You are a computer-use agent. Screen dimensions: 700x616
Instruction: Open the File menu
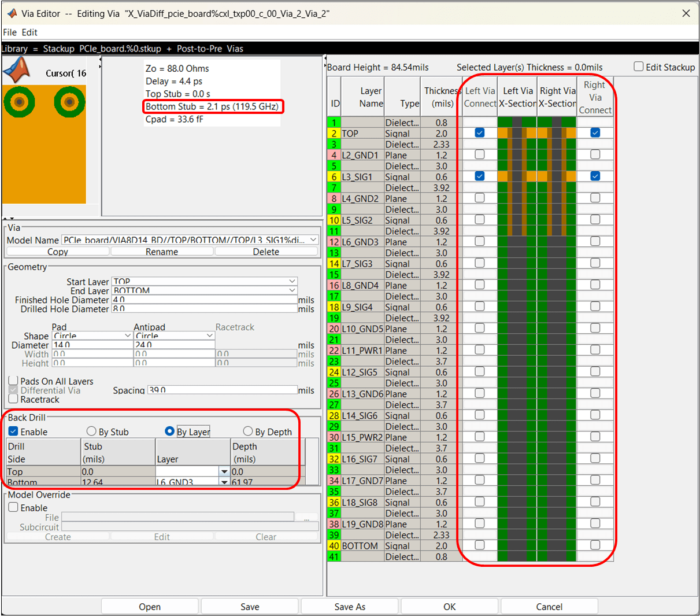point(10,32)
